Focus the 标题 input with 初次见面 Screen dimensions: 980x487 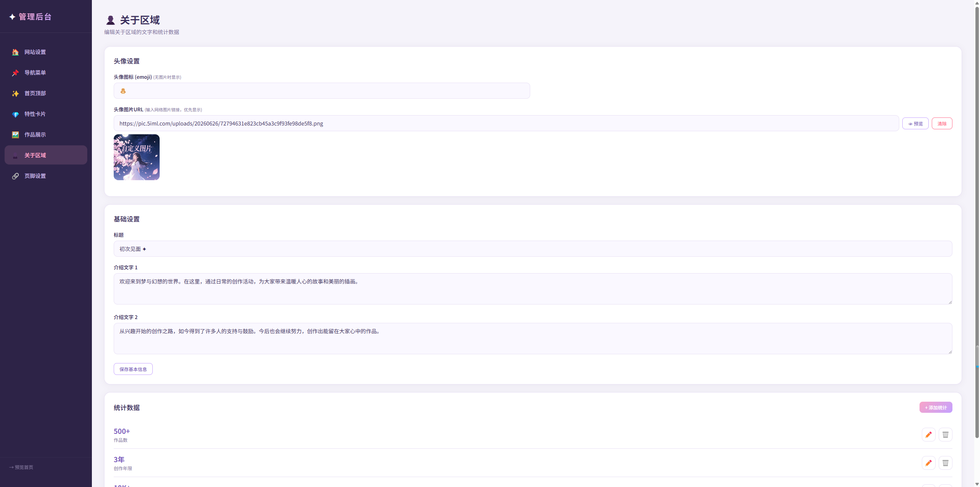pos(533,249)
